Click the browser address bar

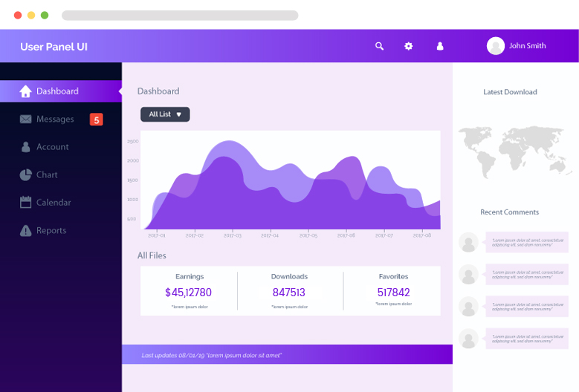pos(180,15)
